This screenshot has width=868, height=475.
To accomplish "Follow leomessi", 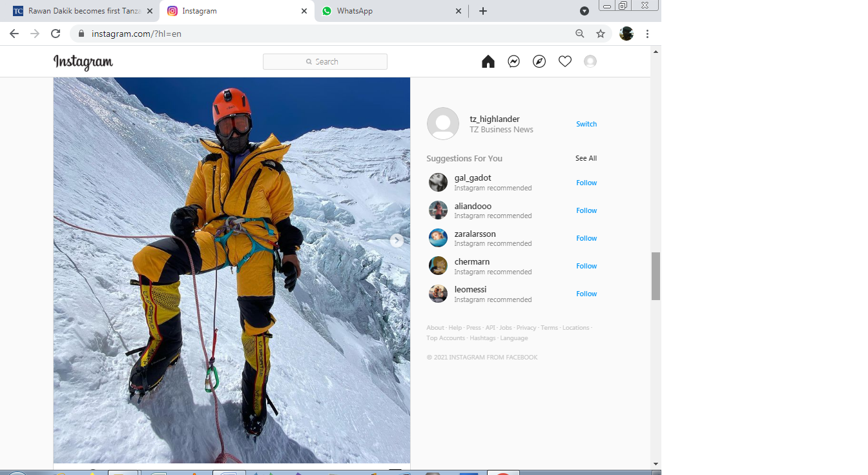I will coord(586,294).
